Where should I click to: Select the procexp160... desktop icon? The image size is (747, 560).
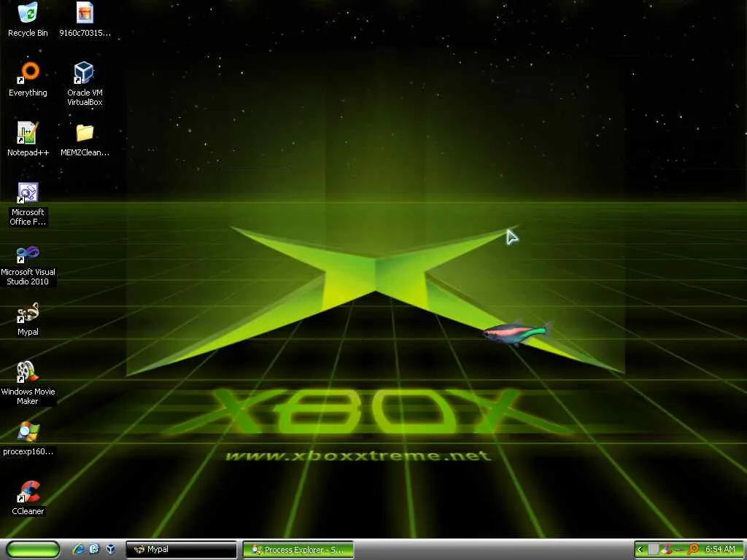click(28, 439)
